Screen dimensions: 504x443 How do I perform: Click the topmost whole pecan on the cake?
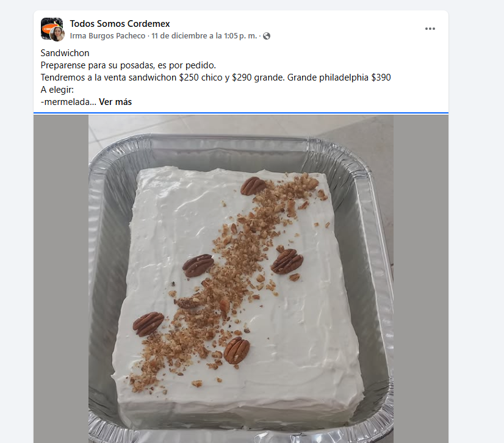tap(253, 186)
